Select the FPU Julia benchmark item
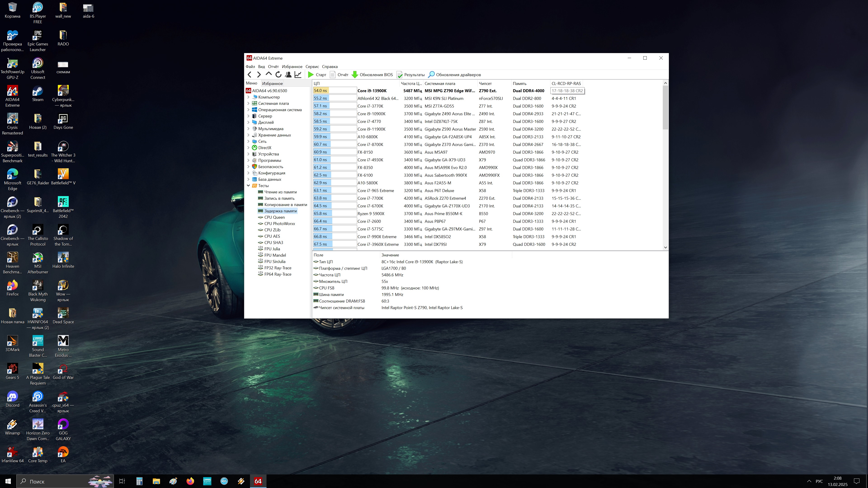Image resolution: width=868 pixels, height=488 pixels. pyautogui.click(x=272, y=249)
